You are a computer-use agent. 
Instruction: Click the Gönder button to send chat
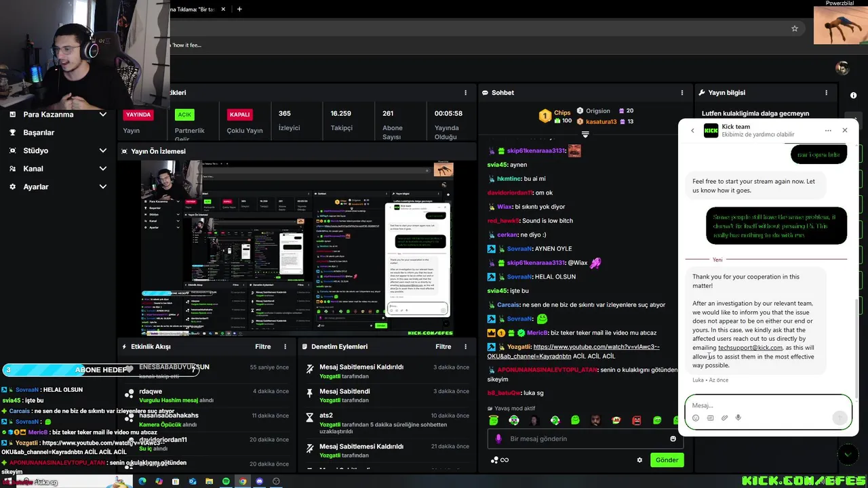667,460
